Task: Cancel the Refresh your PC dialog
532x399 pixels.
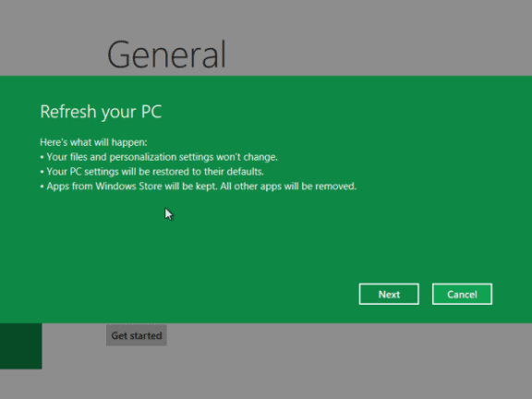Action: pos(462,294)
